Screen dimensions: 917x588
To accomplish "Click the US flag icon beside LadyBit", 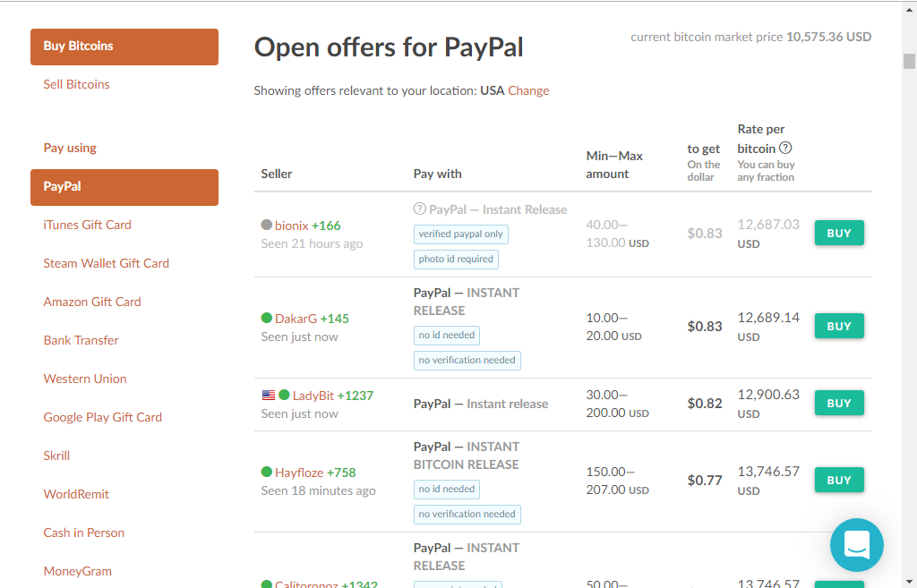I will [x=268, y=396].
